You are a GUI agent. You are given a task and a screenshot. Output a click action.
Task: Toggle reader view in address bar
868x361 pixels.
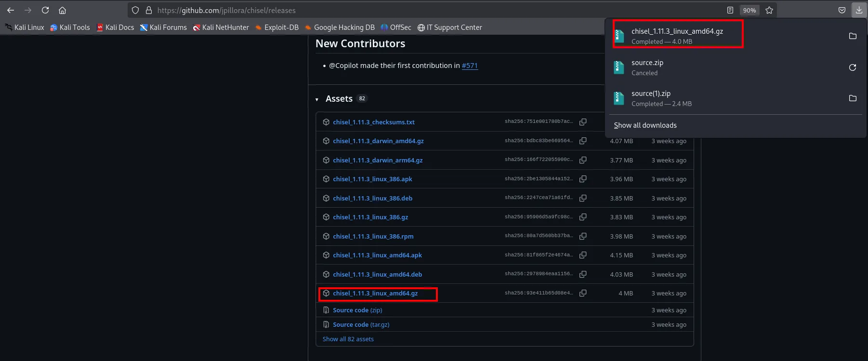pos(730,10)
